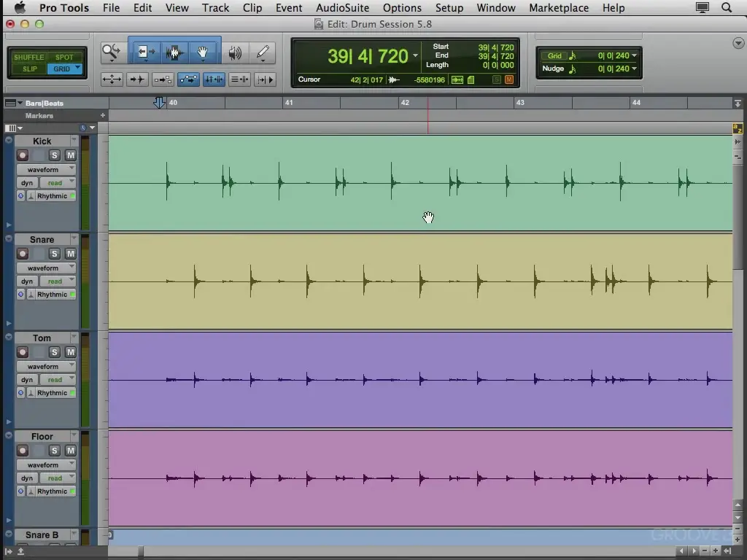Select the Scrubber speaker tool
The height and width of the screenshot is (560, 747).
pyautogui.click(x=235, y=52)
